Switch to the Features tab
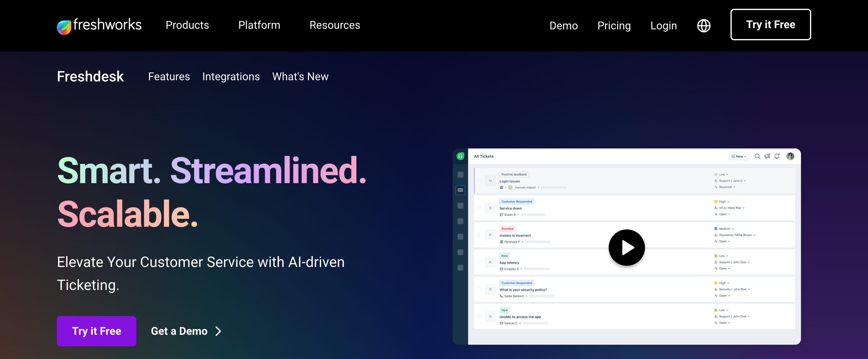The image size is (868, 359). (x=169, y=77)
